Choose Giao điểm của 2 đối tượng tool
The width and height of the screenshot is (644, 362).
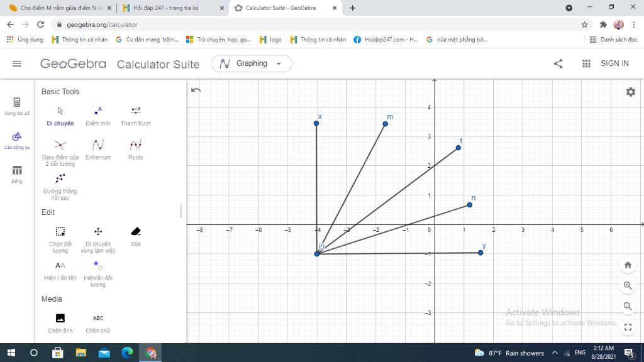(x=60, y=153)
